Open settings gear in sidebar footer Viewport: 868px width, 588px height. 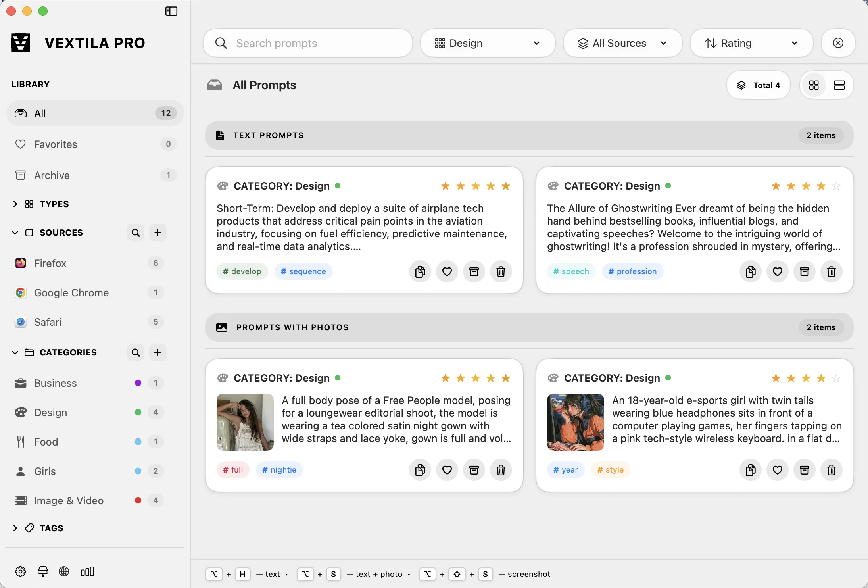(21, 571)
